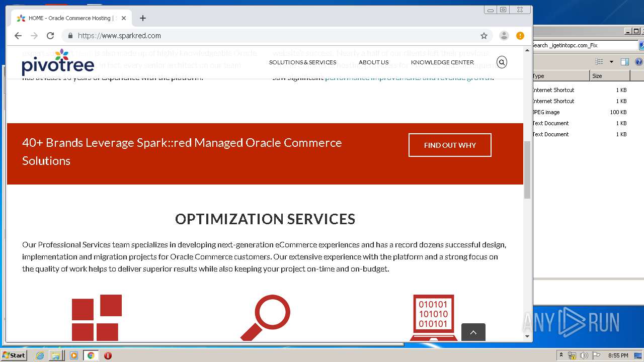Click the red magnifying glass service icon
This screenshot has height=362, width=644.
265,317
